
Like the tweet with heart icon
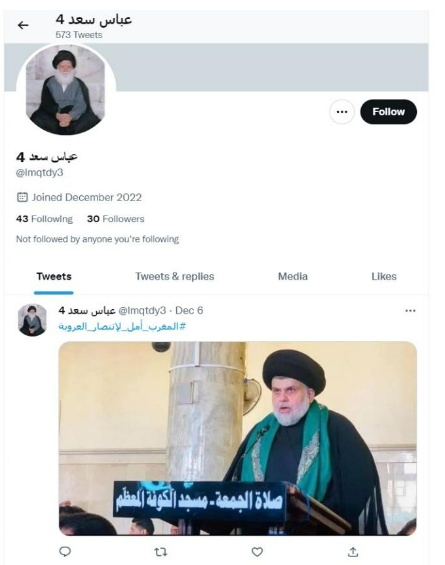pyautogui.click(x=257, y=552)
